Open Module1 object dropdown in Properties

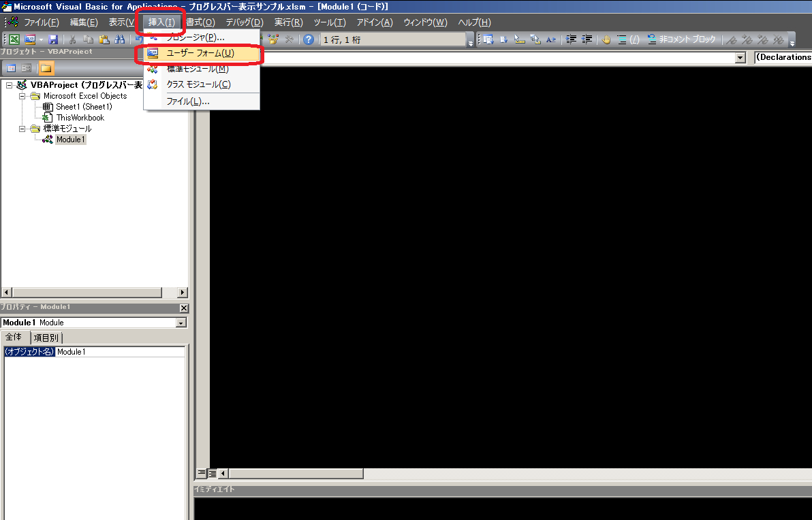point(181,323)
